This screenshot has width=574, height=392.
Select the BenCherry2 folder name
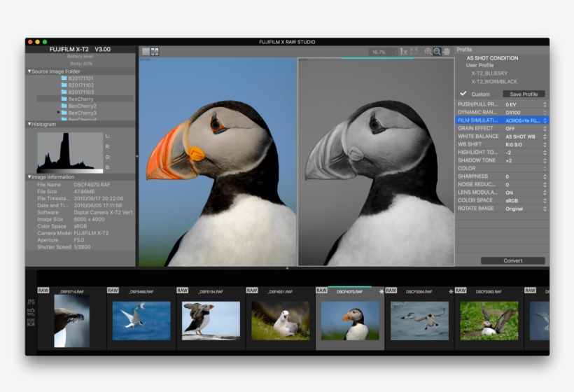[83, 106]
